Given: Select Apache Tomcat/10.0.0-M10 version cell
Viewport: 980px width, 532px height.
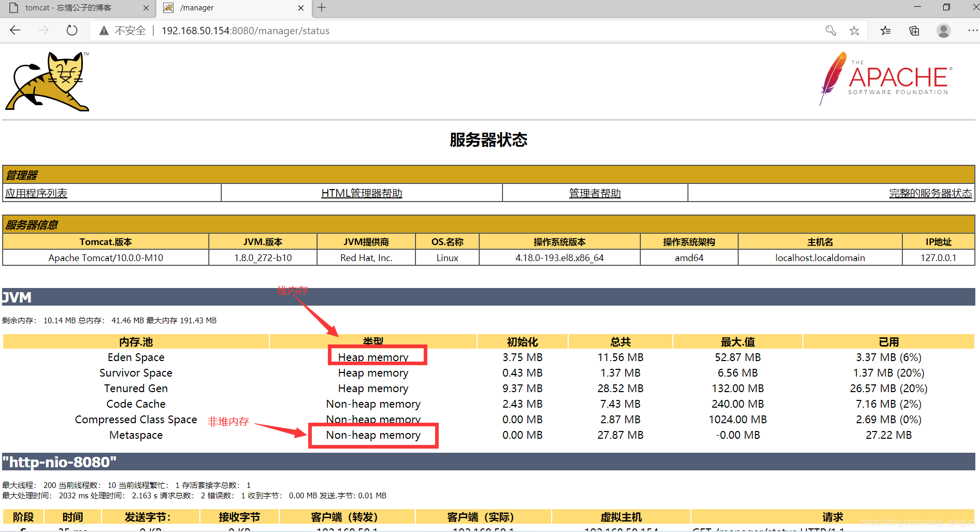Looking at the screenshot, I should [x=106, y=257].
